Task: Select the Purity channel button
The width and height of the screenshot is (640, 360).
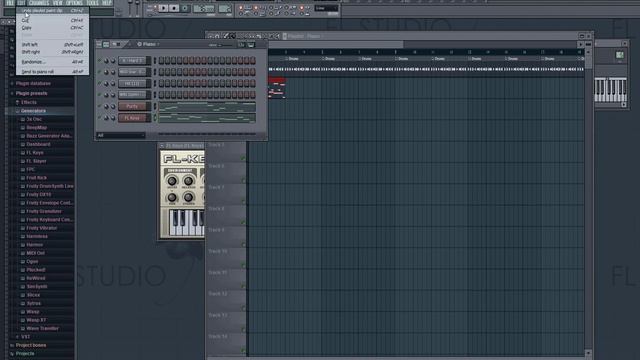Action: (132, 107)
